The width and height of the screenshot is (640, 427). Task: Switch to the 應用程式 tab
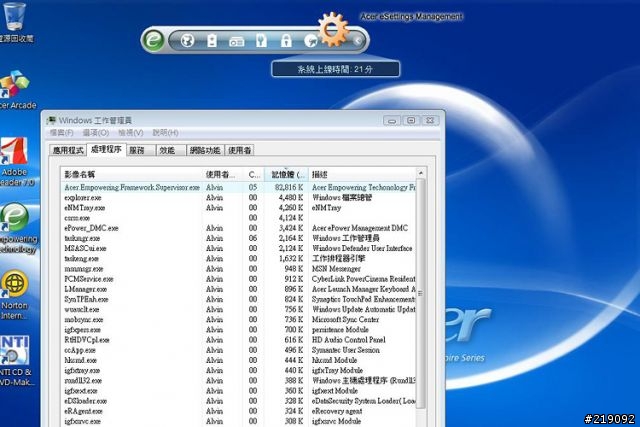(x=68, y=150)
